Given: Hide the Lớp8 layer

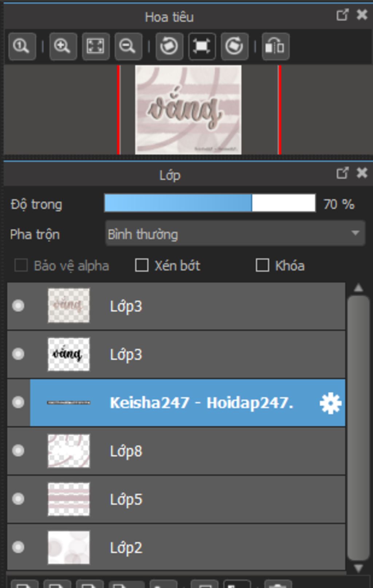Looking at the screenshot, I should [x=18, y=451].
